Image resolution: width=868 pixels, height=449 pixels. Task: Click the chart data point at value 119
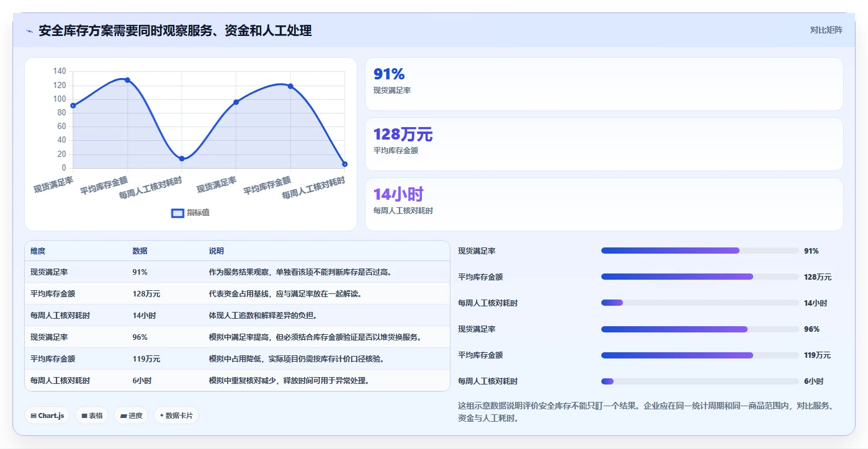click(x=290, y=86)
